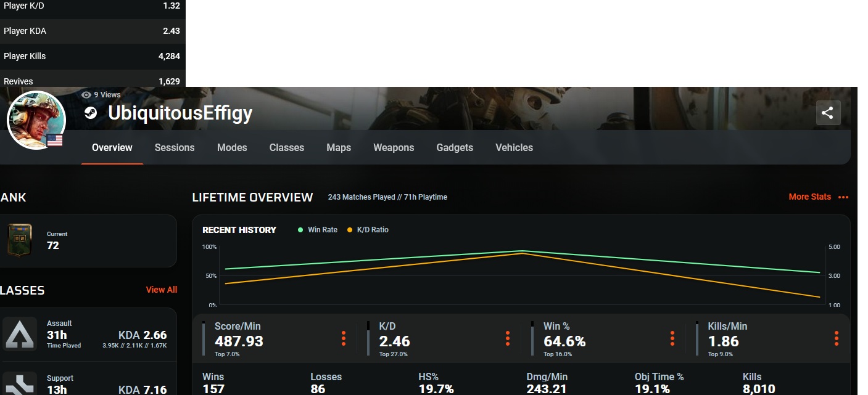Click the Recent History chart peak
The width and height of the screenshot is (868, 395).
pyautogui.click(x=523, y=251)
